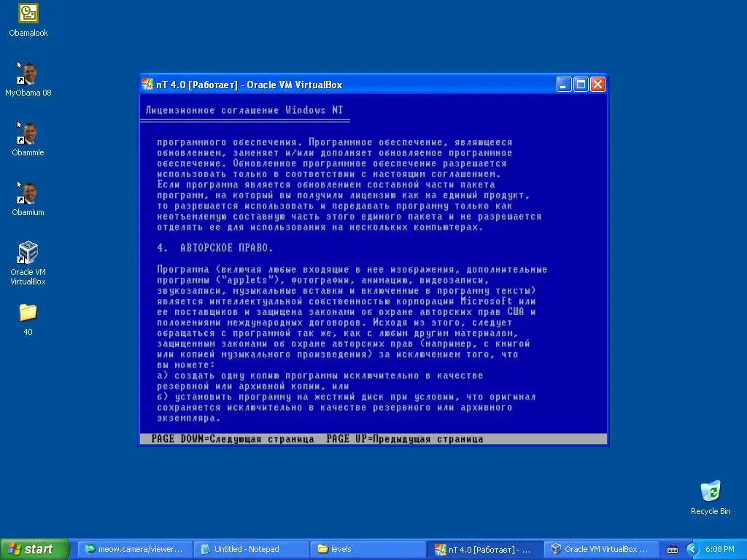
Task: Click the line starting 'б) установить программу'
Action: click(347, 397)
